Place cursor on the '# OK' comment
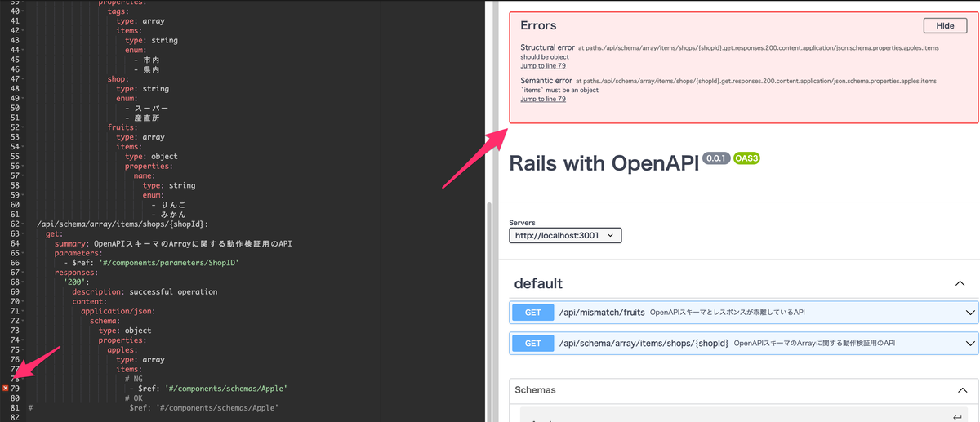The image size is (980, 422). click(x=134, y=398)
